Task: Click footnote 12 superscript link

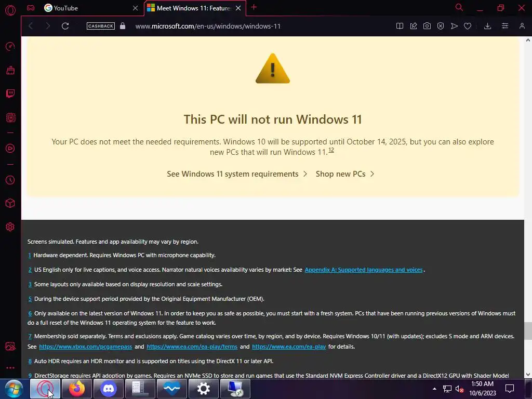Action: click(x=331, y=150)
